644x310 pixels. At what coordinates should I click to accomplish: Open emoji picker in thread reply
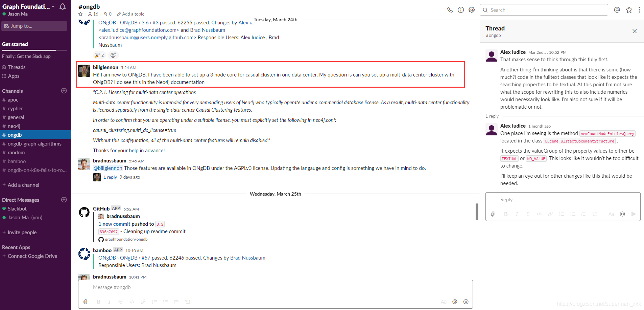click(x=622, y=214)
